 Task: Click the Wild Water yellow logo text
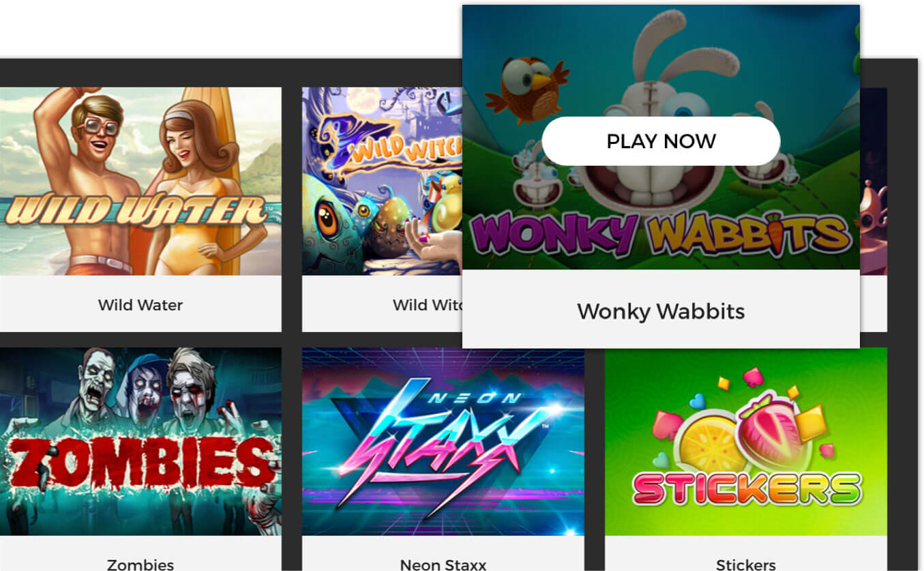(135, 210)
